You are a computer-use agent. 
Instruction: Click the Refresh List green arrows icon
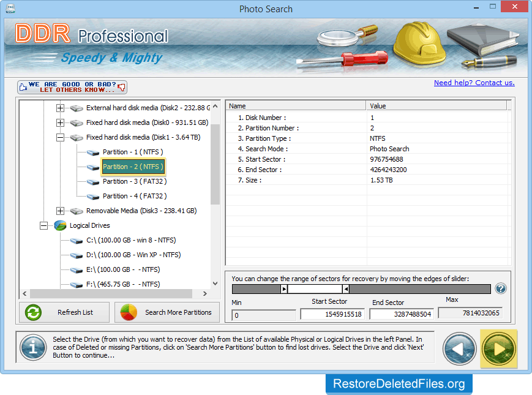coord(33,312)
